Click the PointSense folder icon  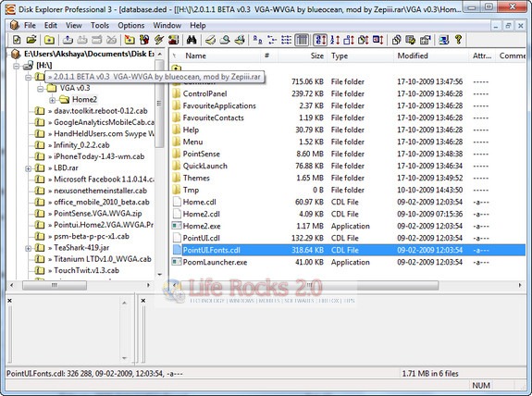pos(177,154)
